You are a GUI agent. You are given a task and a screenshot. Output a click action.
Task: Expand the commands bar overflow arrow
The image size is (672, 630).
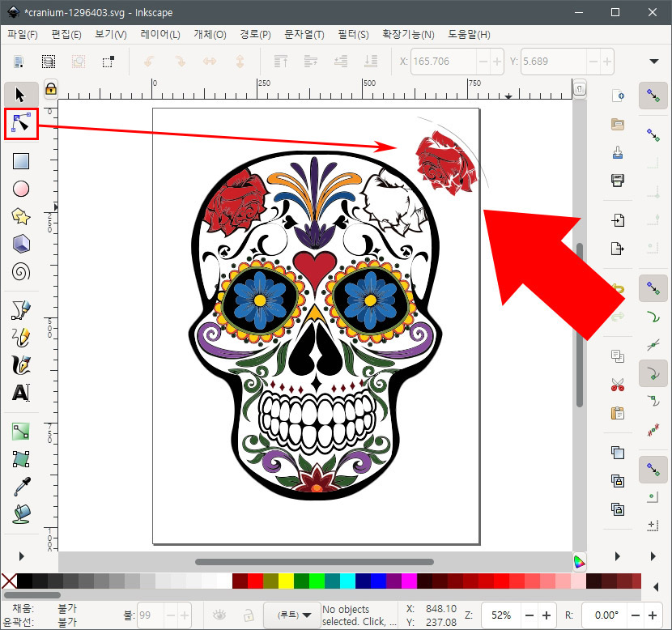coord(617,556)
